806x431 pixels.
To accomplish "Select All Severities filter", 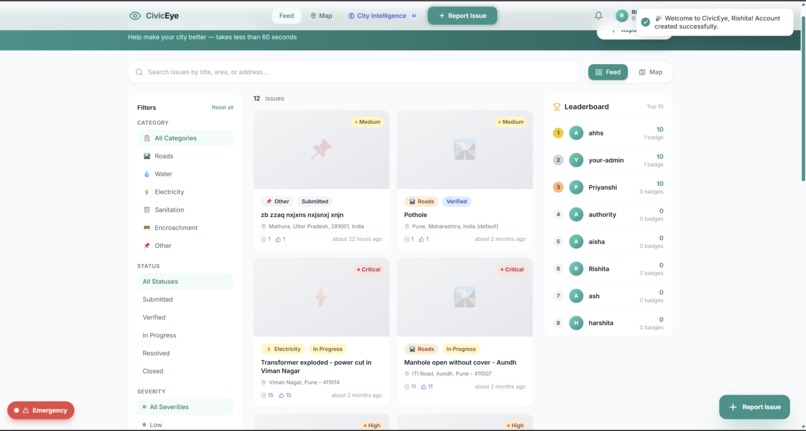I will click(x=185, y=407).
